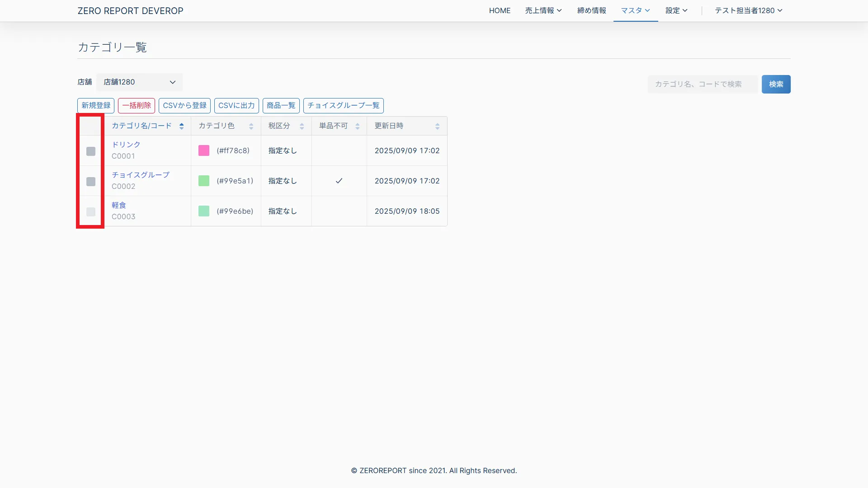Sort by カテゴリ名/コード column arrows
The width and height of the screenshot is (868, 488).
[181, 126]
